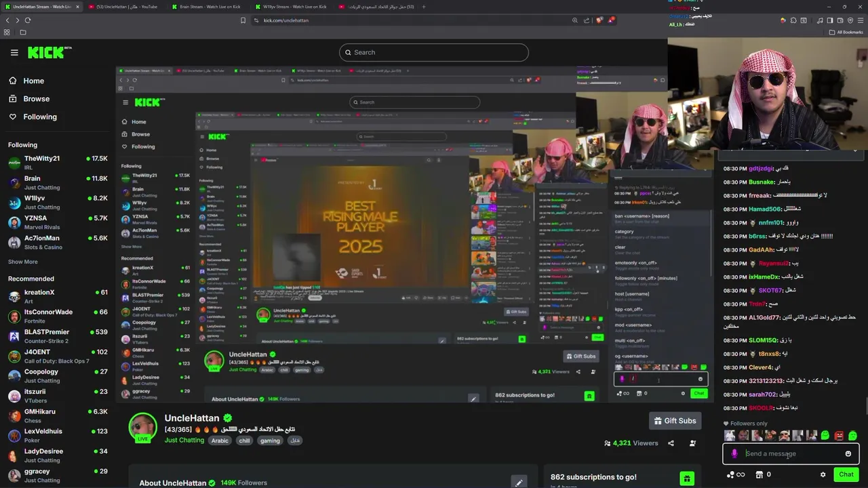Click browser back arrow

click(x=7, y=20)
